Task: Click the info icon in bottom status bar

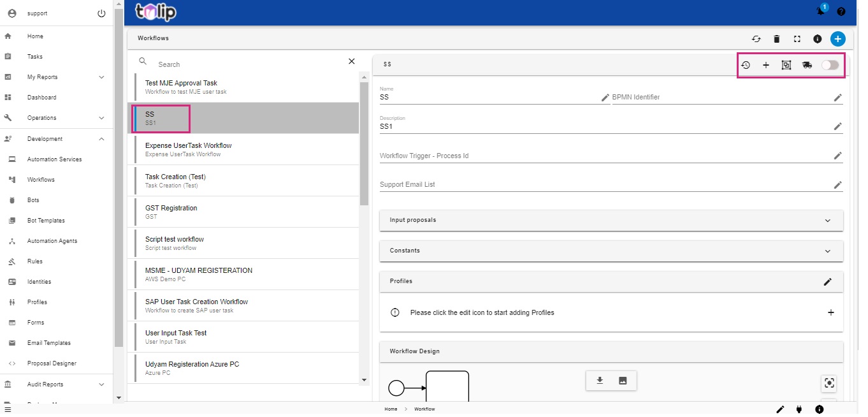Action: click(820, 409)
